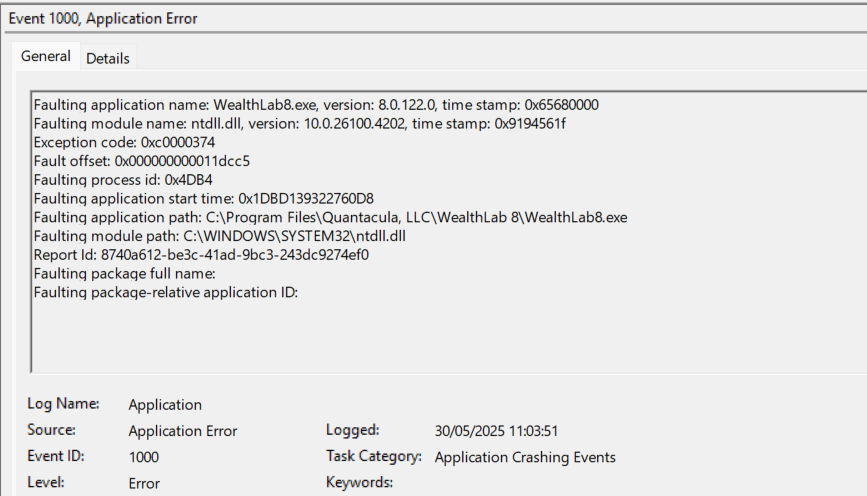This screenshot has width=867, height=496.
Task: Click the 'Event 1000, Application Error' header
Action: point(103,19)
